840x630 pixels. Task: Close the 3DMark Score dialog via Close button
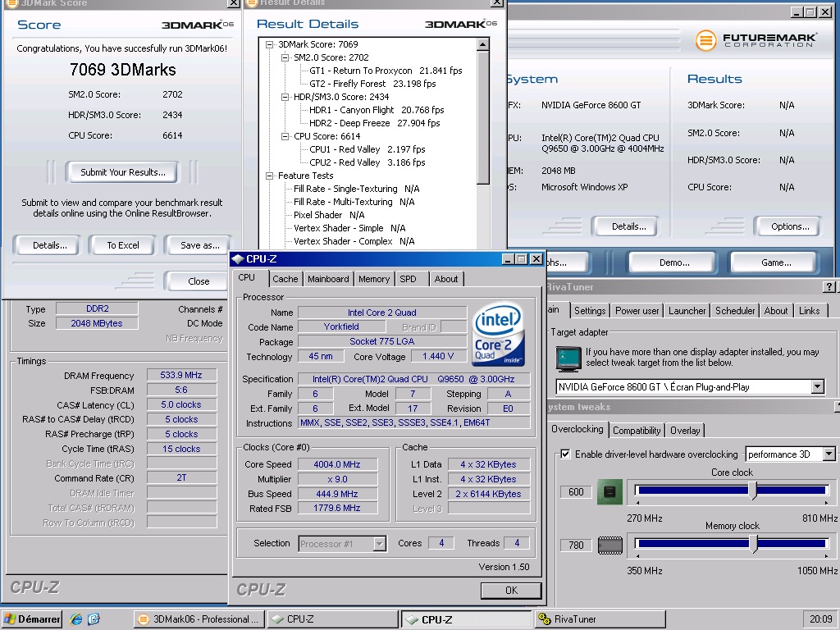point(199,281)
